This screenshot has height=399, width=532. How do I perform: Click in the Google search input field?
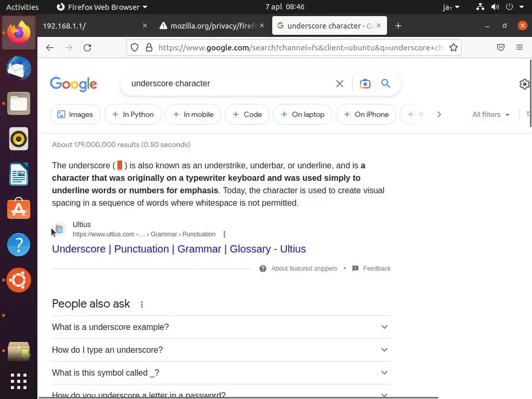coord(231,84)
